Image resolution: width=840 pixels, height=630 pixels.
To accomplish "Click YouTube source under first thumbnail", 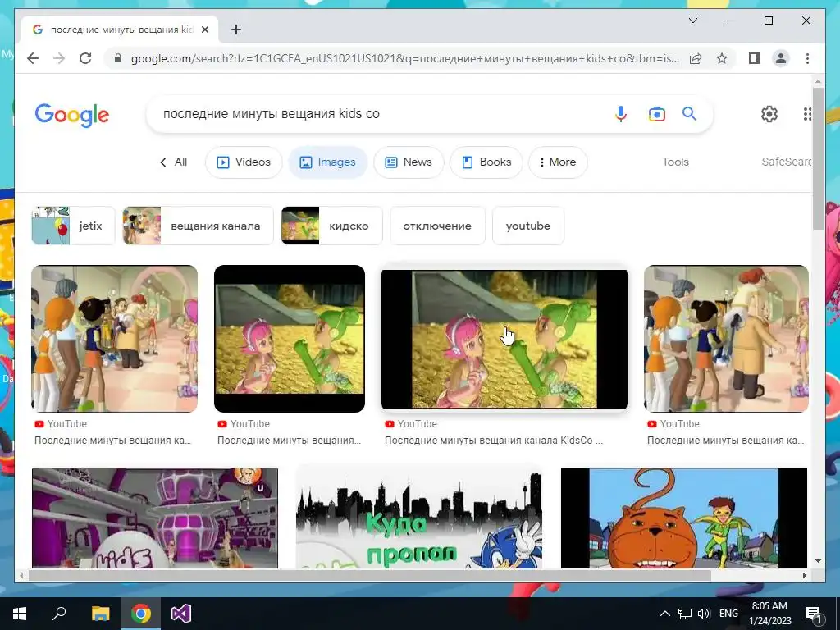I will pos(61,424).
